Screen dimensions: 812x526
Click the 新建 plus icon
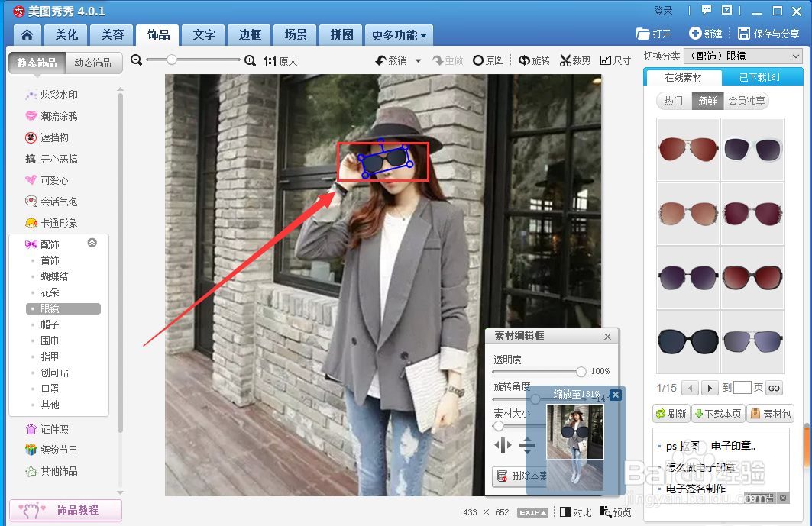click(x=695, y=33)
